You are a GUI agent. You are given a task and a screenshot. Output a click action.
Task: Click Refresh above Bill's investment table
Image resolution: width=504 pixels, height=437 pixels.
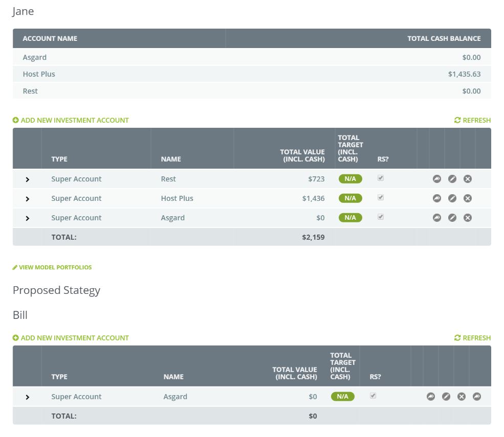472,338
